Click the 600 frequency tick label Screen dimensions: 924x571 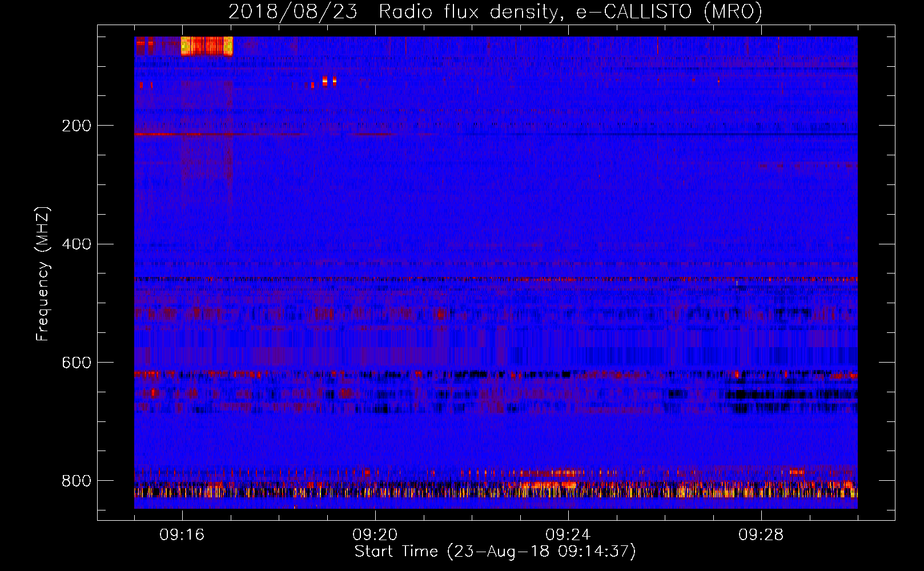pyautogui.click(x=77, y=363)
